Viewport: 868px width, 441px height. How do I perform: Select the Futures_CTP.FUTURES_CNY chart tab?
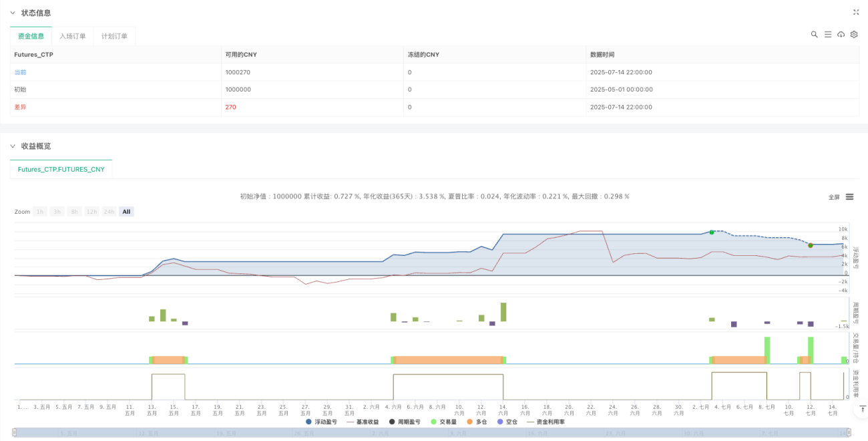click(x=61, y=170)
